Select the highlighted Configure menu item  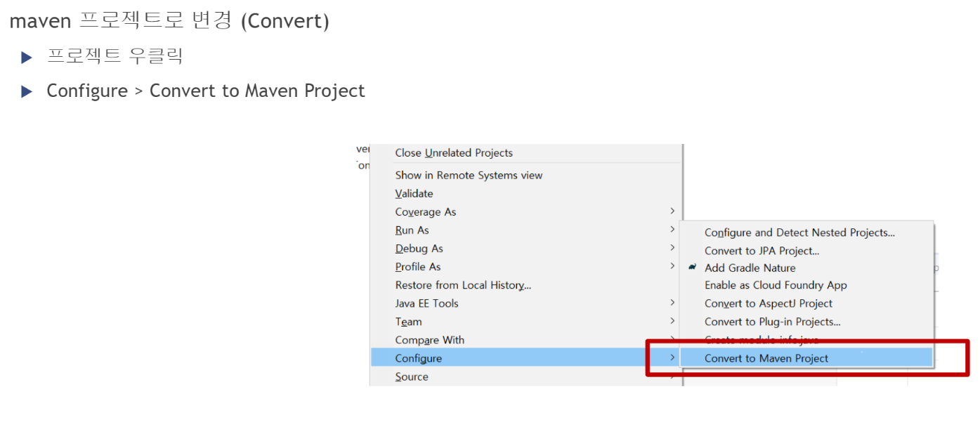[525, 358]
